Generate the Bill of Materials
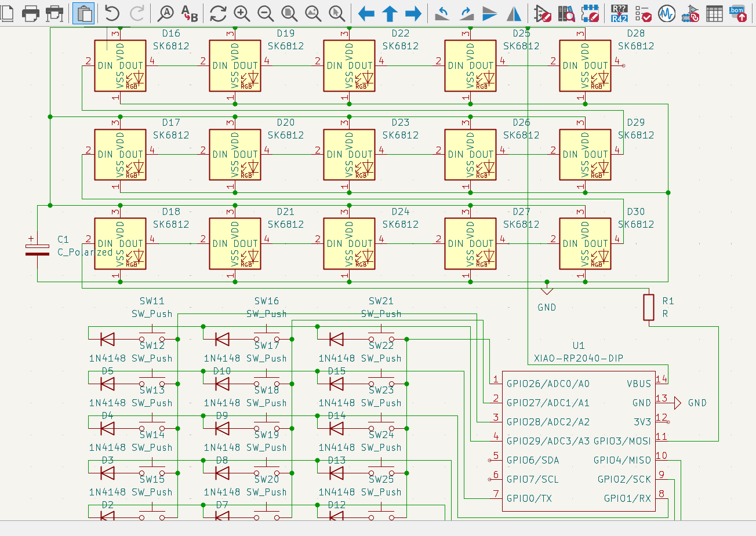 coord(738,13)
